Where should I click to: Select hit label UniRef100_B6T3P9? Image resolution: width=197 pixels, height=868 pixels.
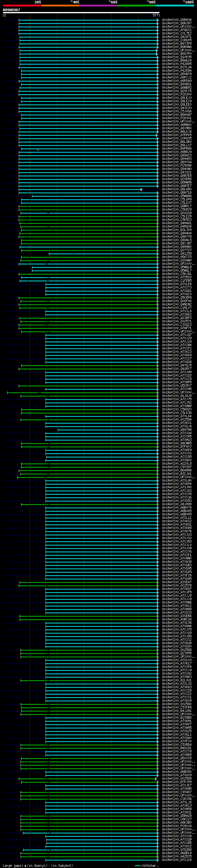point(177,43)
